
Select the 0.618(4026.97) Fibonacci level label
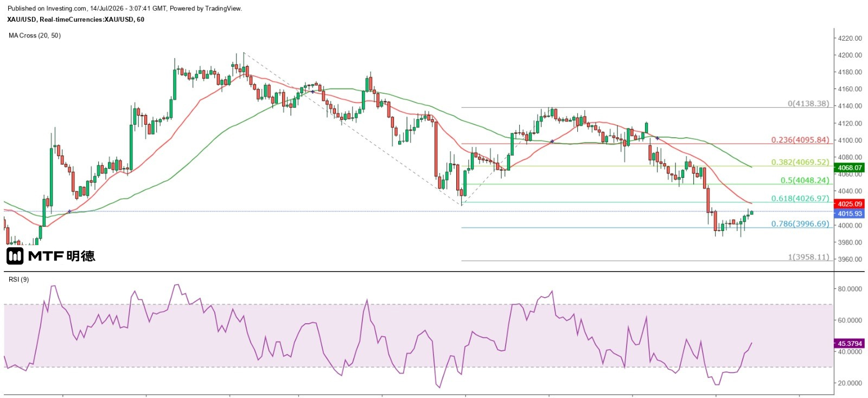tap(800, 198)
